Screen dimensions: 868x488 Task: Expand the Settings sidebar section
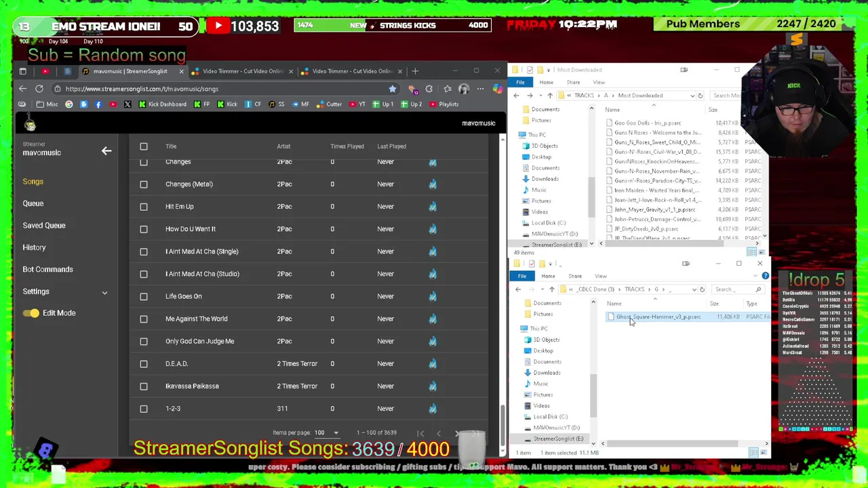(x=104, y=292)
